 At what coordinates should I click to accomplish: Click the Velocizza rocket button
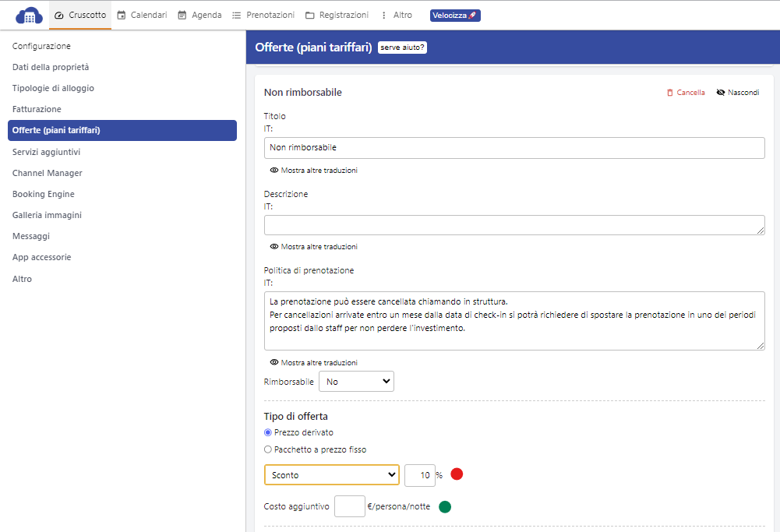455,16
